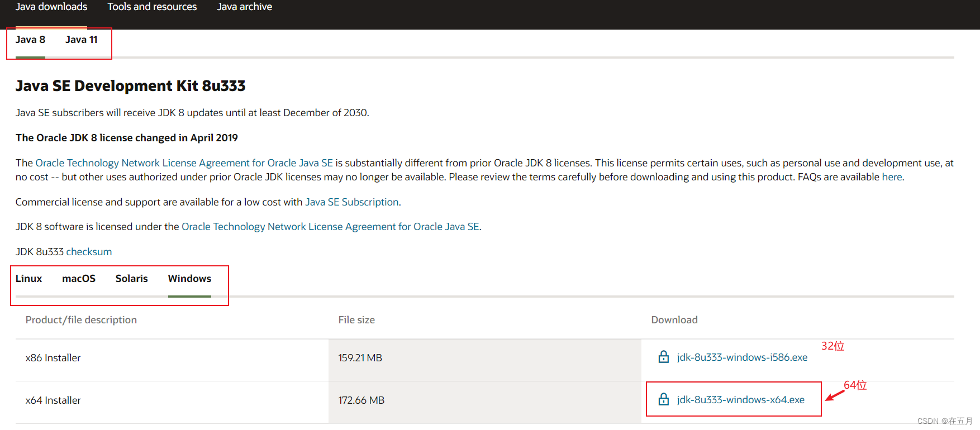Image resolution: width=980 pixels, height=430 pixels.
Task: Click the 'Java SE Development Kit 8u333' heading
Action: click(131, 86)
